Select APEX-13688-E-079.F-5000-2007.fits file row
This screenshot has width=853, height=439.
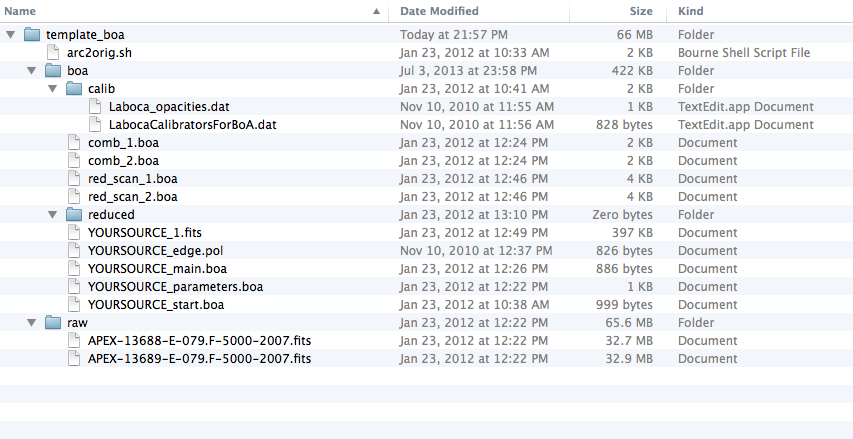point(426,341)
